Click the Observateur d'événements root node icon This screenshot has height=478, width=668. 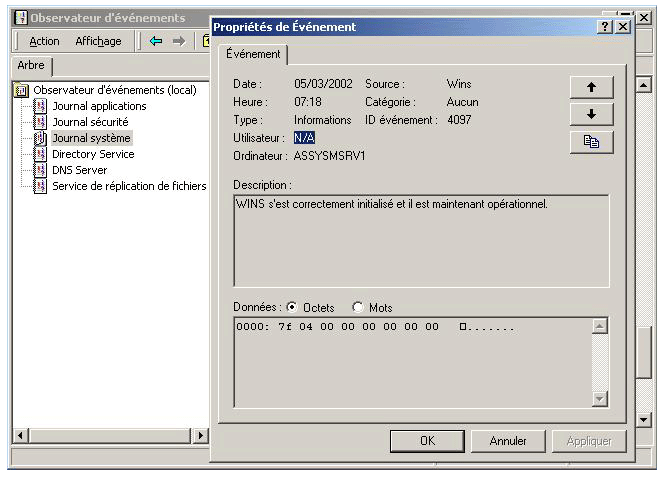click(x=21, y=90)
